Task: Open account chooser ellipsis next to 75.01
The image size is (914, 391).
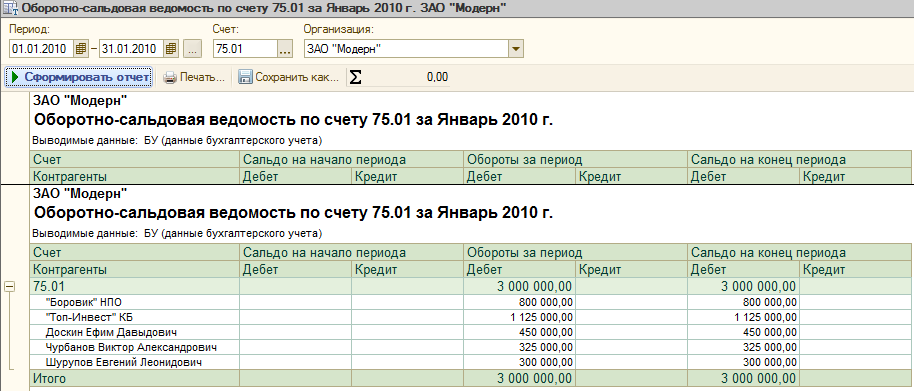Action: 284,49
